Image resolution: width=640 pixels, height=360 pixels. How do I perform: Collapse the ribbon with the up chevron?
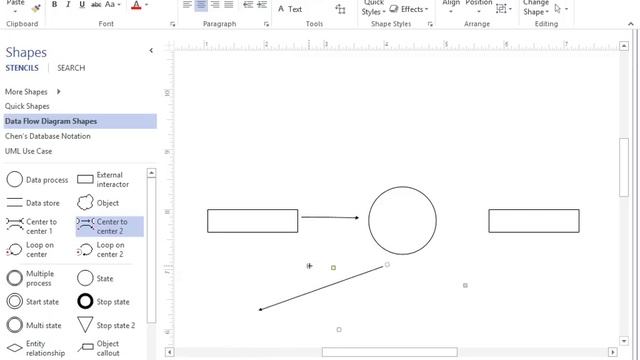631,24
